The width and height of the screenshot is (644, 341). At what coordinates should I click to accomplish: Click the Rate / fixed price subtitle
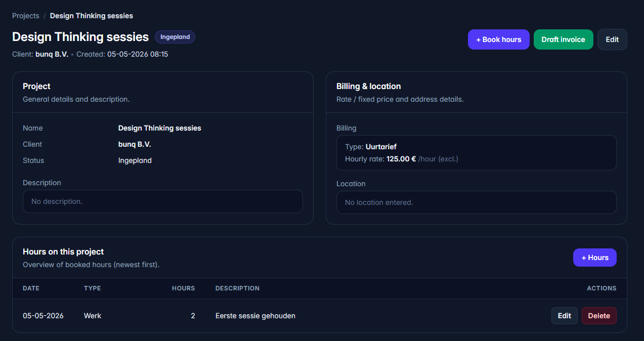(x=400, y=99)
